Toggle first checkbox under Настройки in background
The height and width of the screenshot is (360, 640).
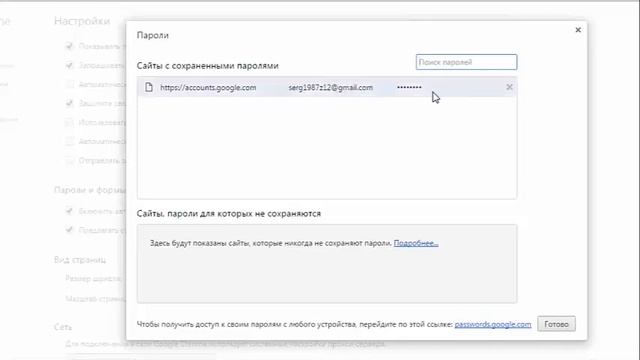coord(69,46)
